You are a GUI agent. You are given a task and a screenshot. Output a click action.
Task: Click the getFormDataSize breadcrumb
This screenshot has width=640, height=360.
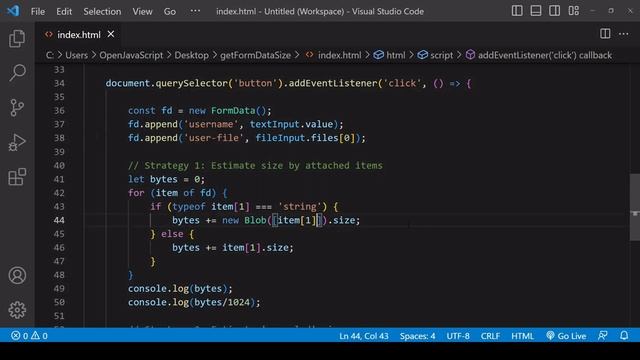256,55
